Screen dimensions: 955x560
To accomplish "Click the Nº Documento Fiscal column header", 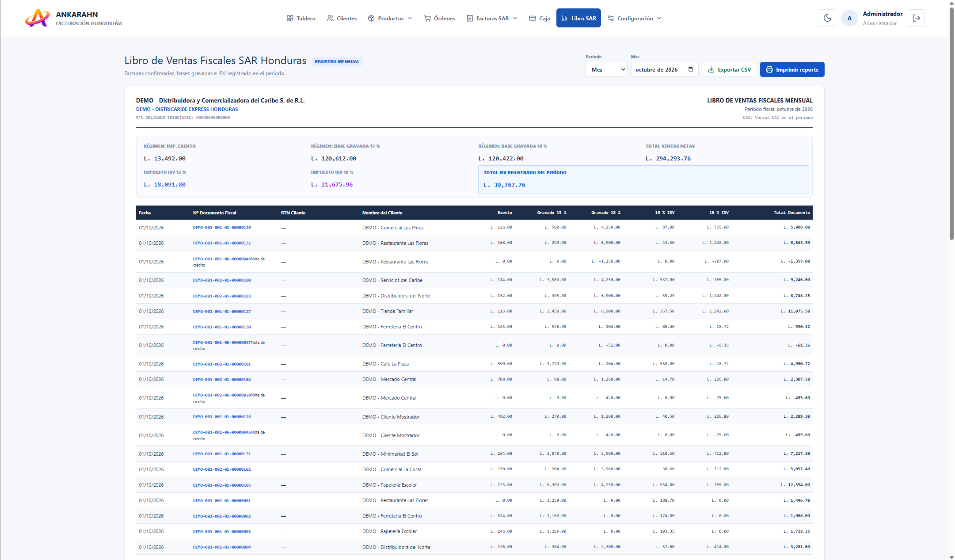I will (215, 213).
